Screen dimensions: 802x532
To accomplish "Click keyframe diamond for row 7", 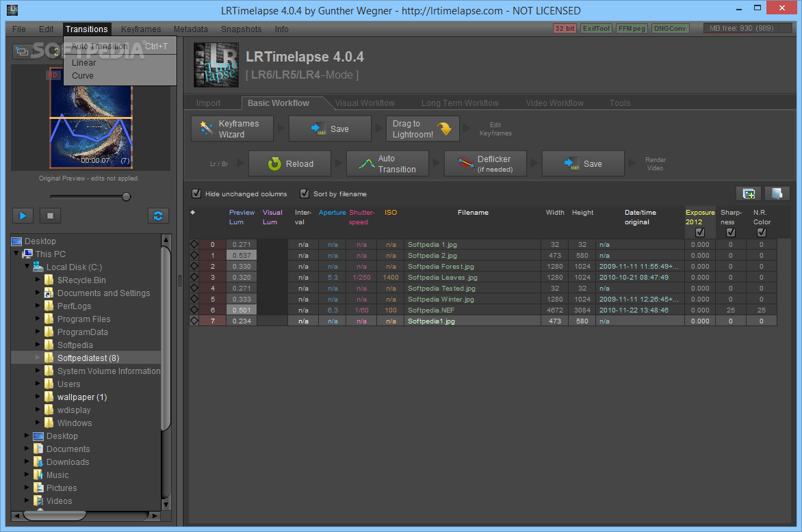I will click(194, 321).
